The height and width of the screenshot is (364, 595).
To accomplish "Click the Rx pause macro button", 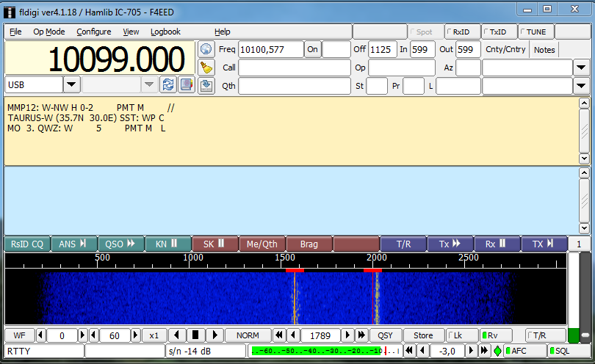I will 497,244.
